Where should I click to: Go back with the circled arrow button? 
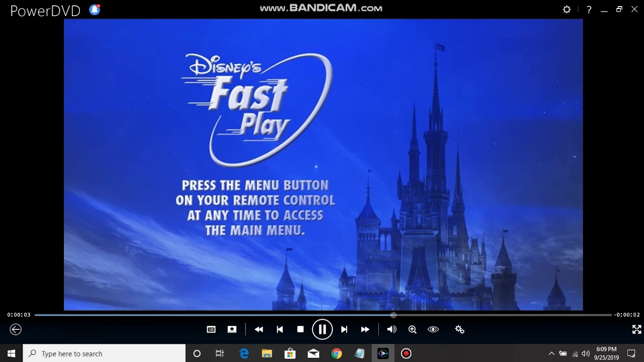16,329
